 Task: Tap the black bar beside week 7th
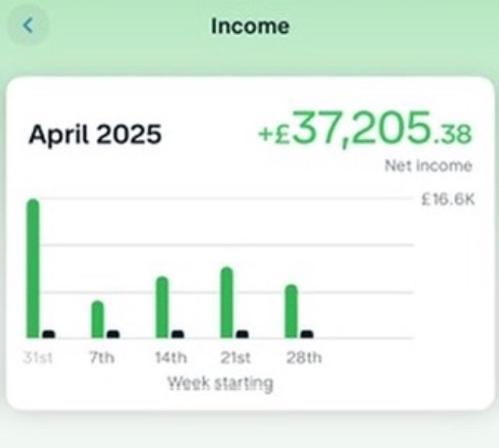click(113, 334)
